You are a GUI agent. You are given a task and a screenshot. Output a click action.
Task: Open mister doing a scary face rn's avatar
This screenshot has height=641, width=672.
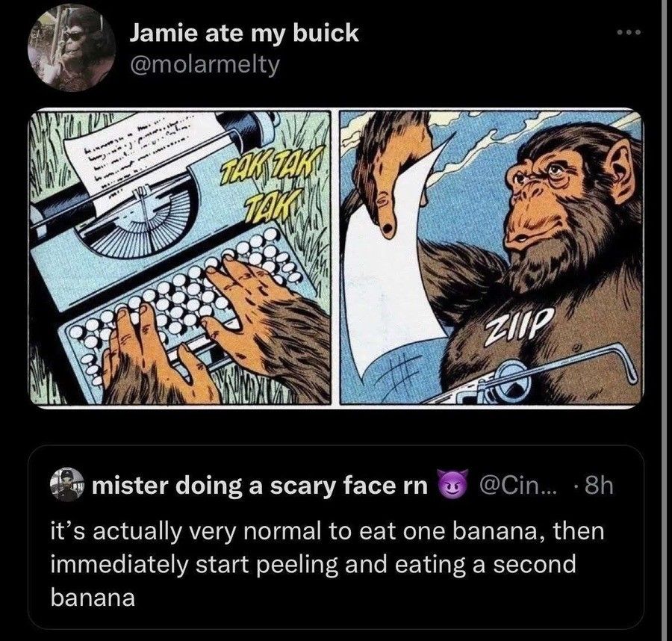(68, 484)
